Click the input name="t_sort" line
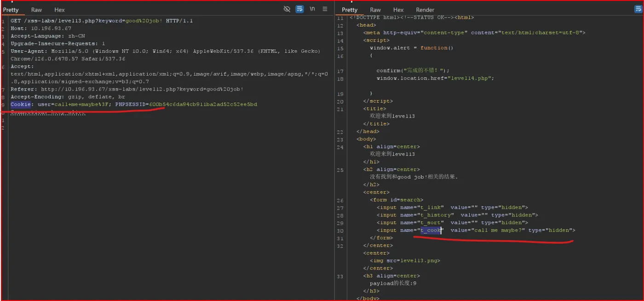The height and width of the screenshot is (301, 644). tap(452, 223)
